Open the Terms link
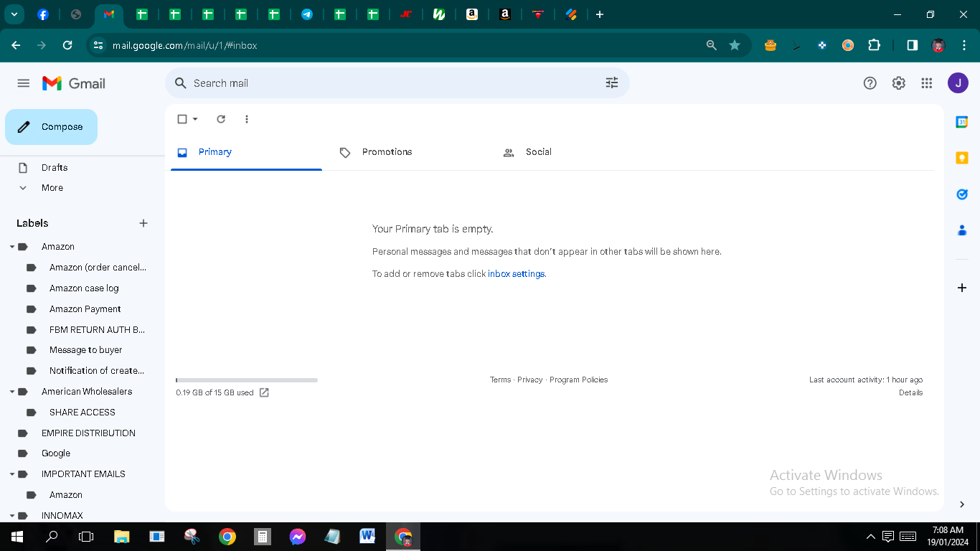This screenshot has width=980, height=551. pos(501,380)
